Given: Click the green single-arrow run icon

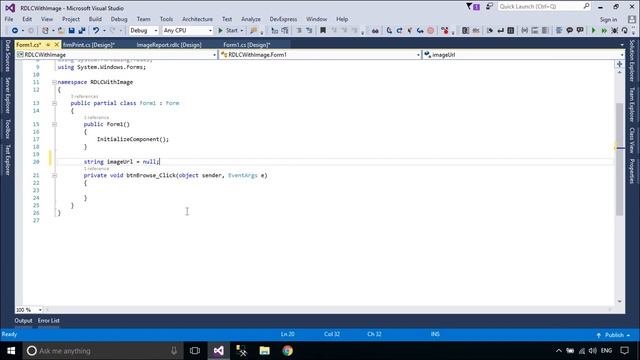Looking at the screenshot, I should (x=593, y=31).
